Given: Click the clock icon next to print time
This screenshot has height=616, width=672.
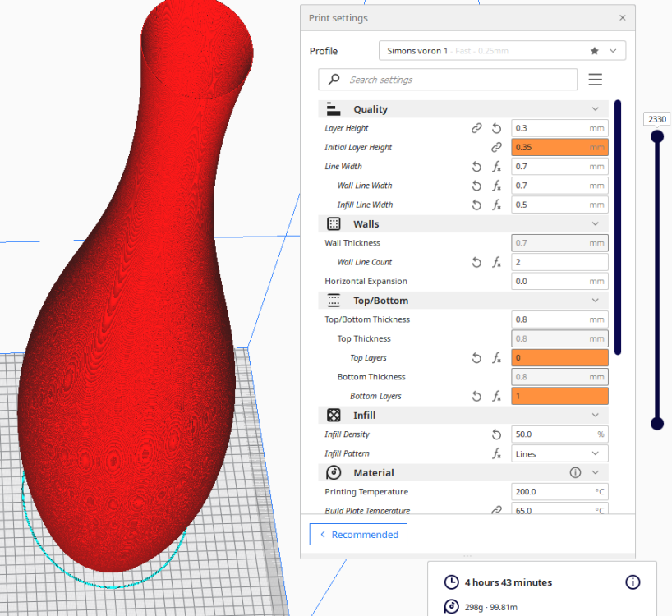Looking at the screenshot, I should pos(451,582).
